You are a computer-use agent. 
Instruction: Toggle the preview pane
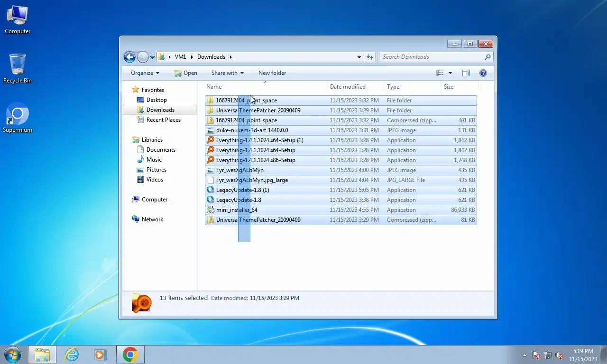[x=466, y=73]
